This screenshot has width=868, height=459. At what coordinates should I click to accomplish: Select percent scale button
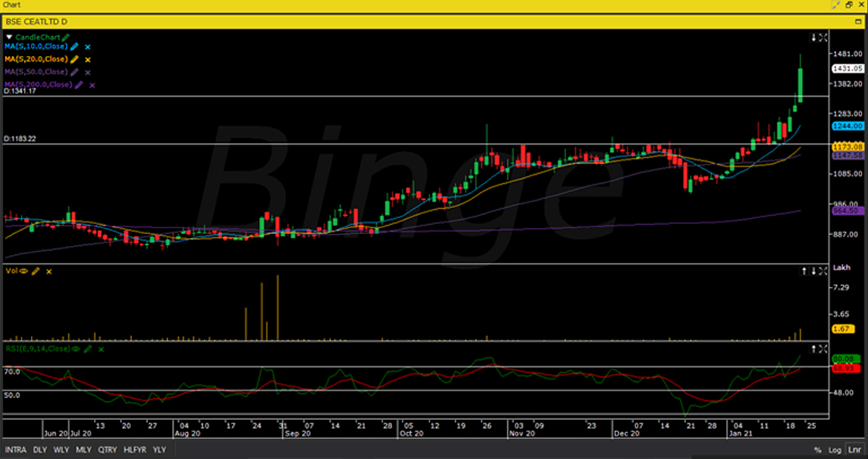(x=818, y=450)
